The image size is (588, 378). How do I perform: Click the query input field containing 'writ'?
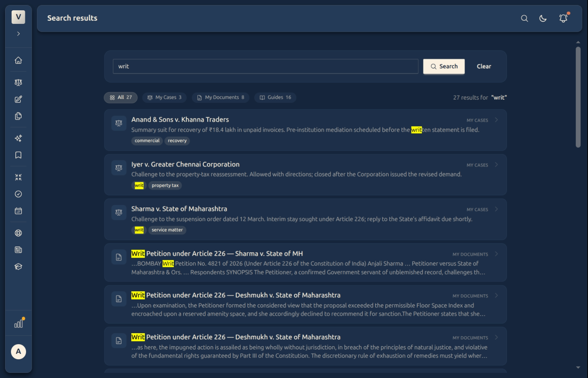point(265,67)
